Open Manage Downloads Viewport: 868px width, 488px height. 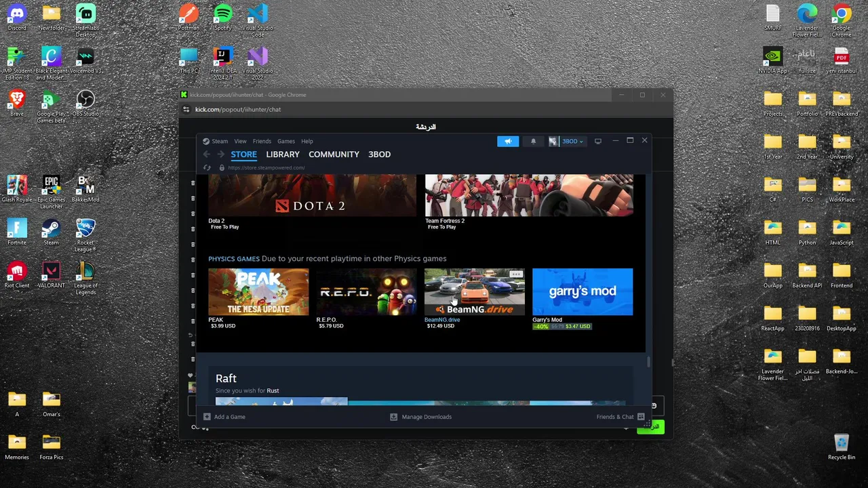coord(420,417)
